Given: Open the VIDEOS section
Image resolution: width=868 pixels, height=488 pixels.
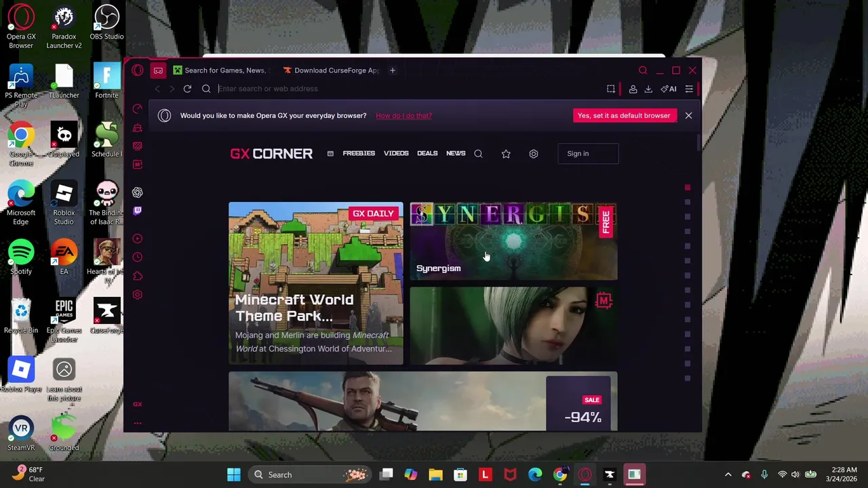Looking at the screenshot, I should point(396,153).
